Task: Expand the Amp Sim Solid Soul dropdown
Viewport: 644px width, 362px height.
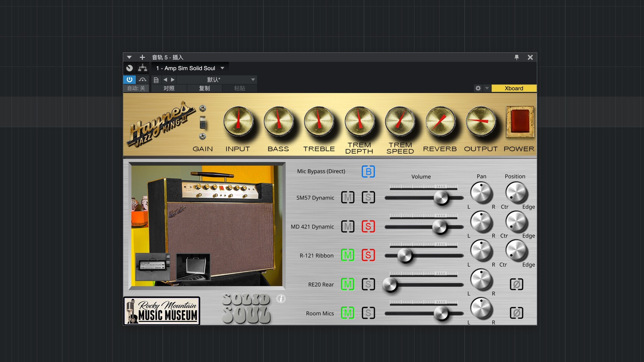Action: click(222, 68)
